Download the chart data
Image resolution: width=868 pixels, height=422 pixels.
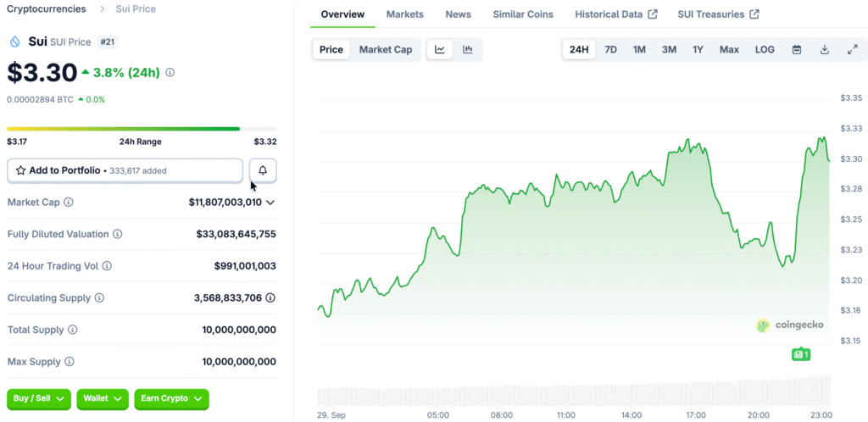click(825, 49)
